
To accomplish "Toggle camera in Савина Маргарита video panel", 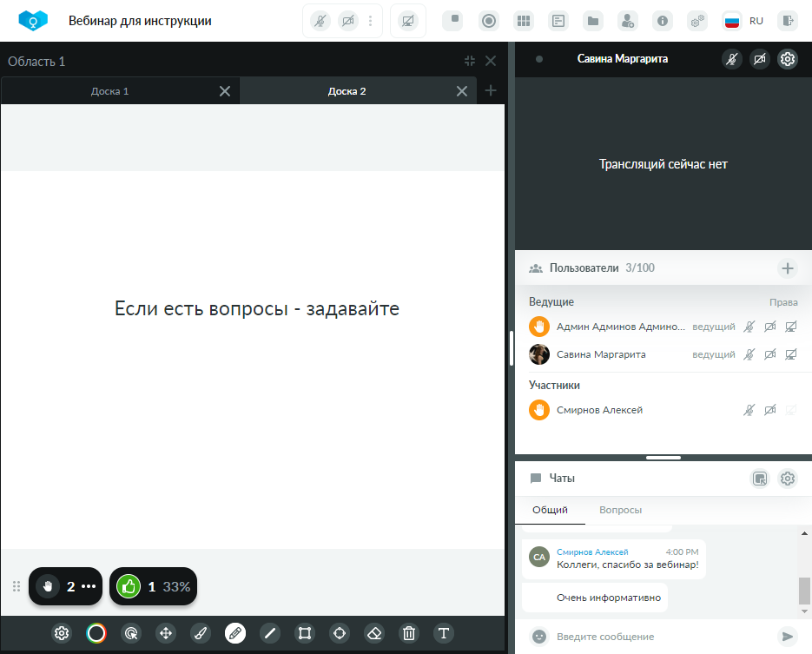I will (x=760, y=59).
